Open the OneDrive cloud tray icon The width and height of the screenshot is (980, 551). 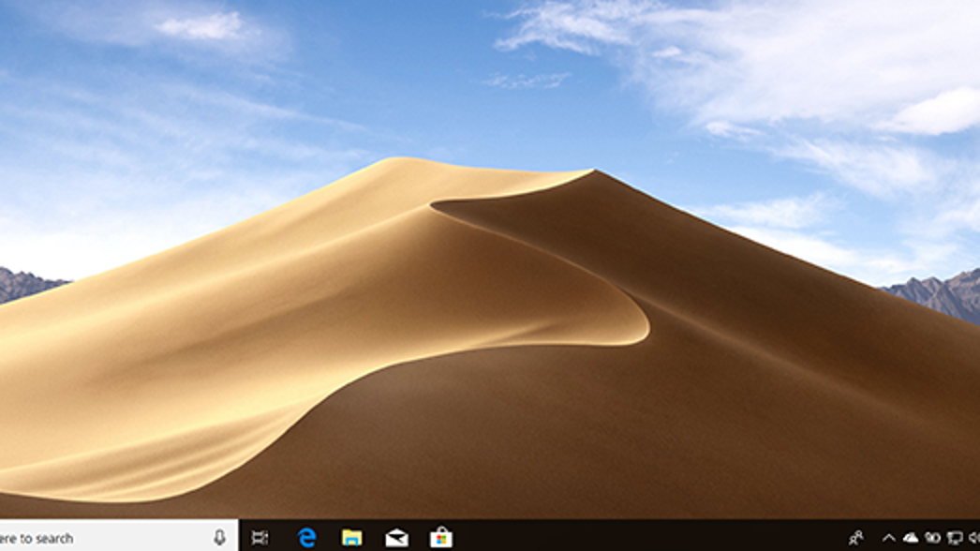(x=911, y=537)
